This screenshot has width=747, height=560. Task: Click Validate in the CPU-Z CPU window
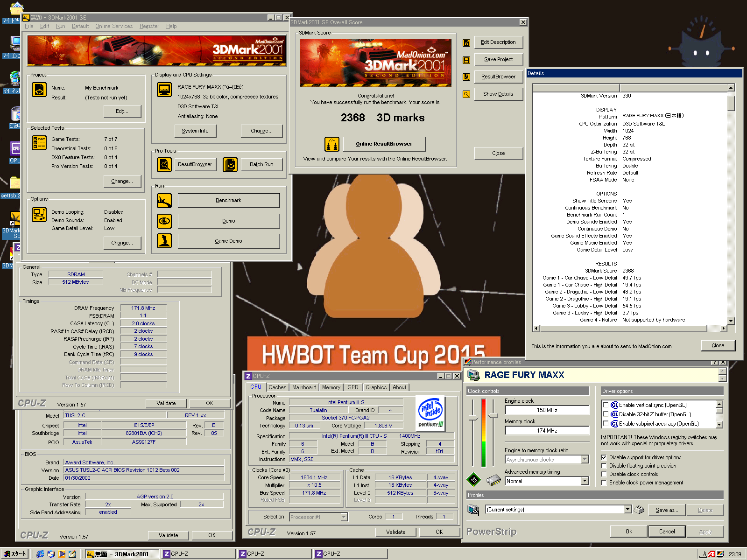[x=395, y=532]
